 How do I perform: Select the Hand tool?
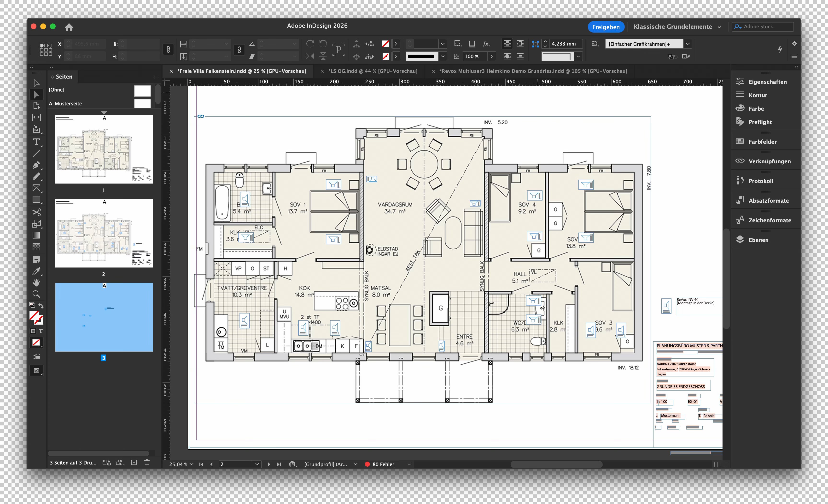tap(36, 282)
